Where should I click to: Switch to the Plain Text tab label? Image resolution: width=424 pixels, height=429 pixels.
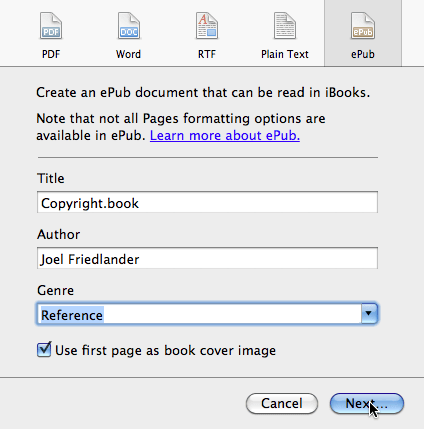click(x=285, y=54)
